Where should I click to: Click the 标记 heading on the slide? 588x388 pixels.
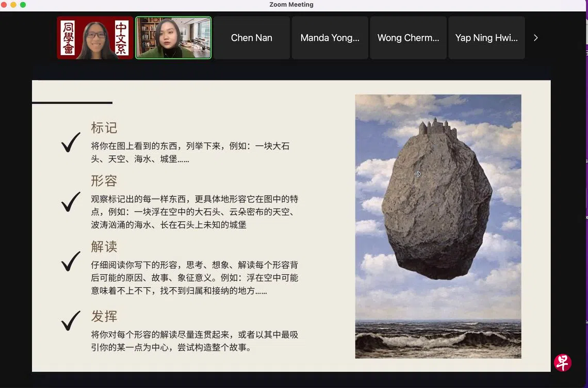point(104,127)
